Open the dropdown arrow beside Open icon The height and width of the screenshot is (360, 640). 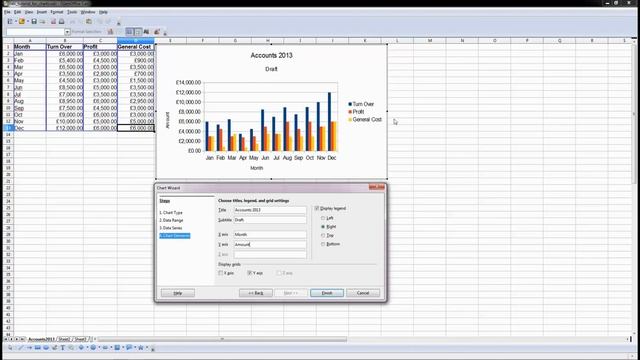pyautogui.click(x=28, y=21)
